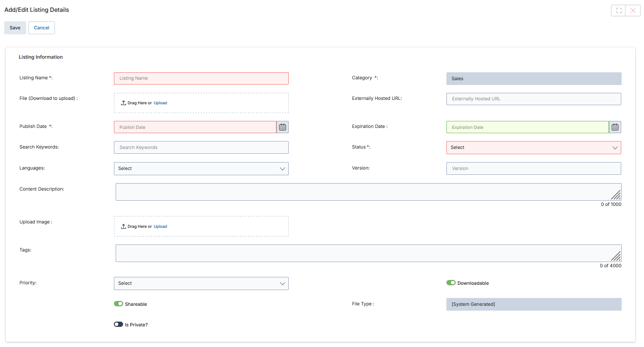Click into the Publish Date field
The height and width of the screenshot is (347, 644).
pyautogui.click(x=195, y=127)
